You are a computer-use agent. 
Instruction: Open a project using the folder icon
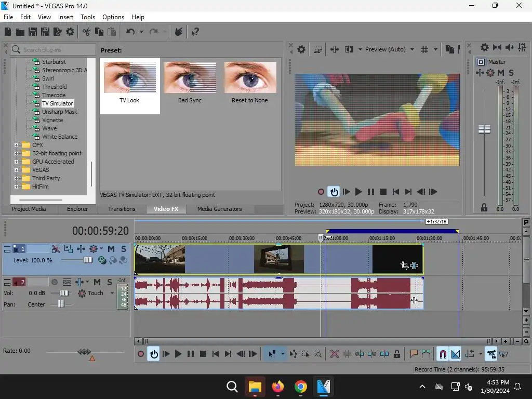[20, 32]
